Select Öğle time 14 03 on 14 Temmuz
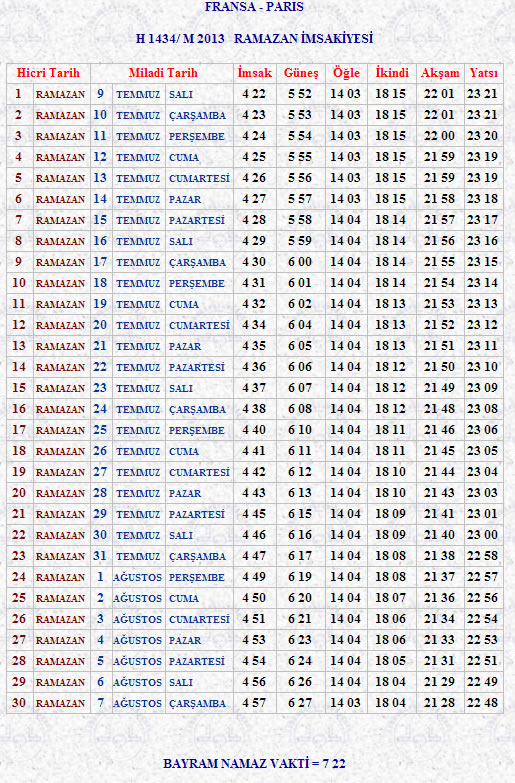This screenshot has height=783, width=515. tap(345, 199)
